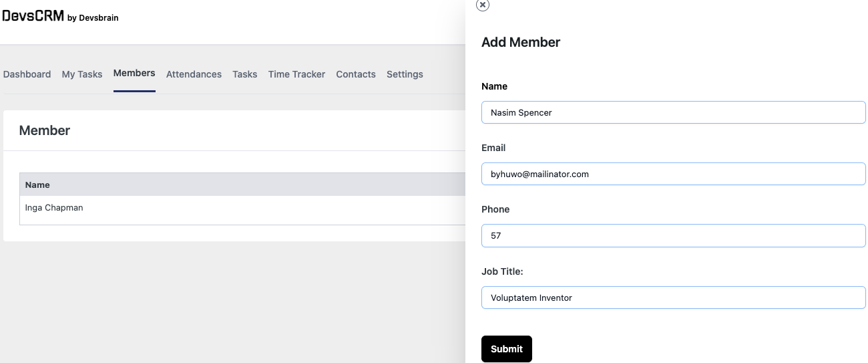Open the Time Tracker tab
This screenshot has height=363, width=868.
296,74
